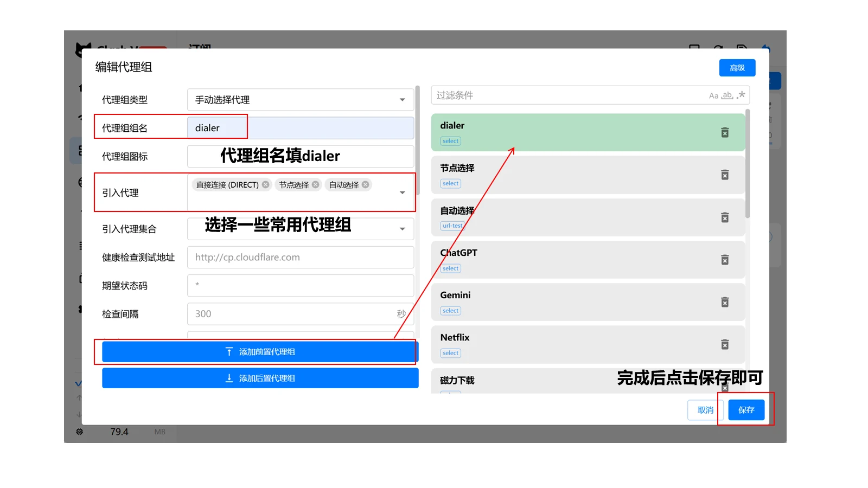Remove the 节点选择 chip from 引入代理
The width and height of the screenshot is (868, 488).
click(x=315, y=184)
